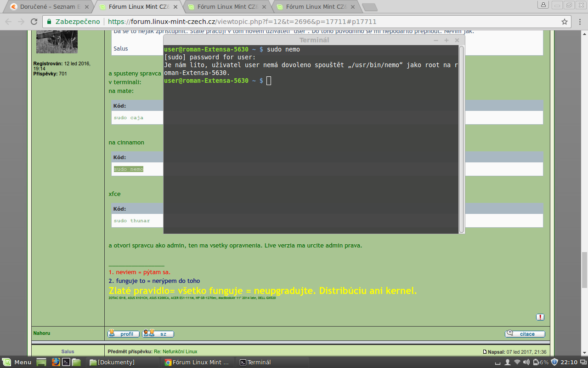
Task: Click the terminal window's vertical scrollbar
Action: pos(462,138)
